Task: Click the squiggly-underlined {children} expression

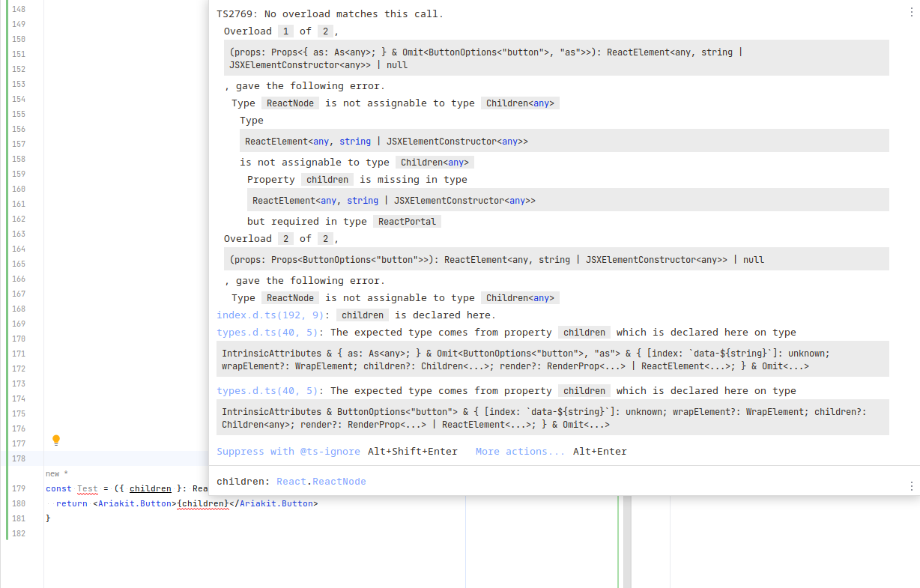Action: [203, 503]
